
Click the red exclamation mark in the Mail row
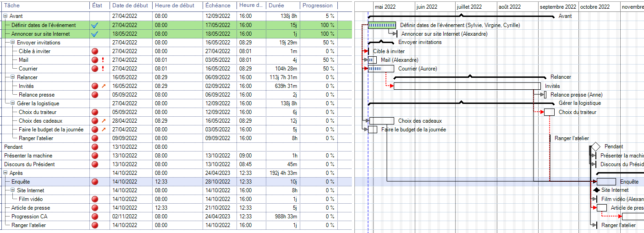(103, 60)
